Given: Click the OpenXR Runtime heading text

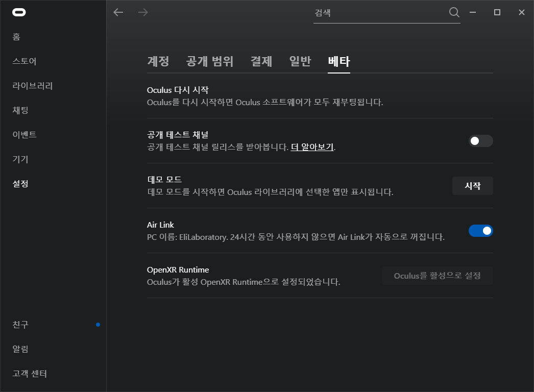Looking at the screenshot, I should (178, 269).
